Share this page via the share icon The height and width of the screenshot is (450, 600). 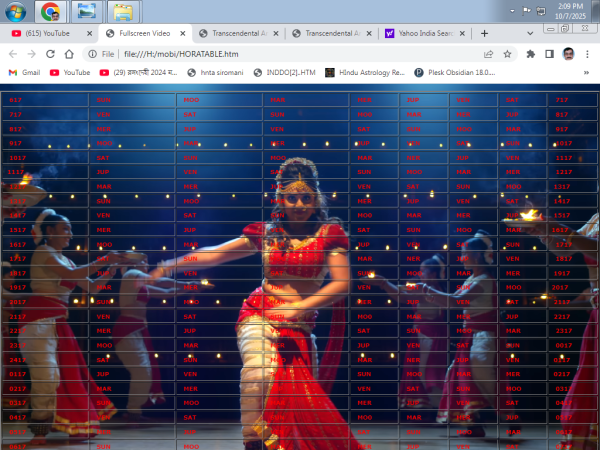(488, 54)
